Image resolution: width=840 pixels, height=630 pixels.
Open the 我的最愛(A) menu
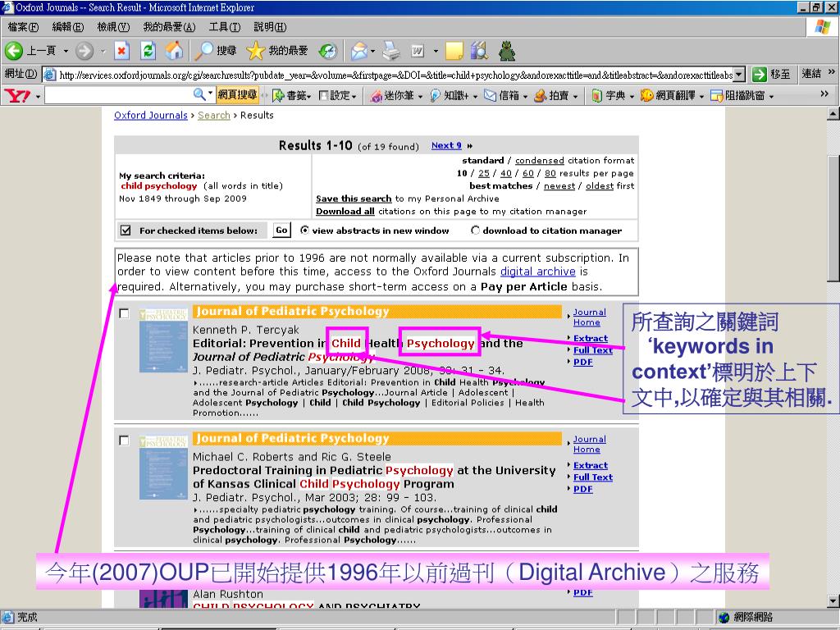(x=169, y=27)
